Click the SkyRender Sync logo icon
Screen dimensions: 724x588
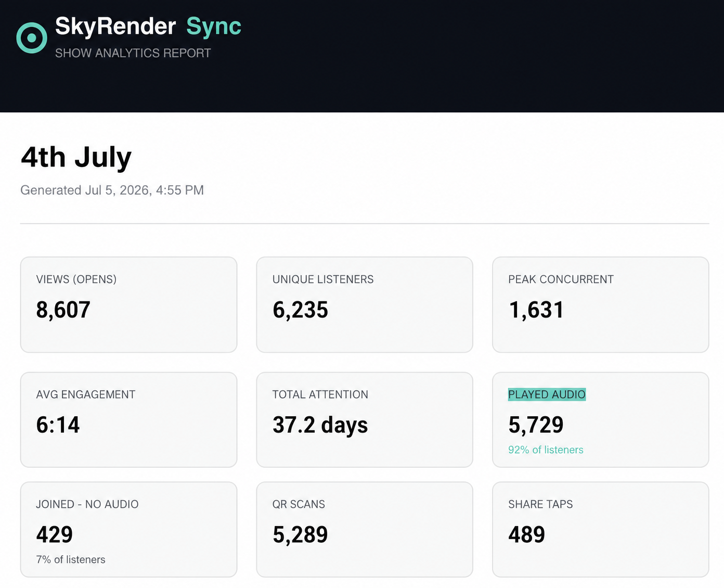[32, 37]
